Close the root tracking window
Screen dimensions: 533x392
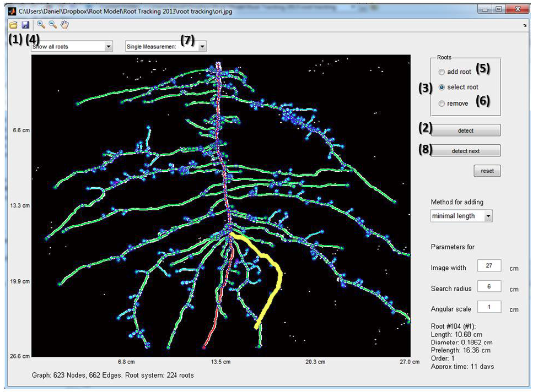[x=518, y=9]
